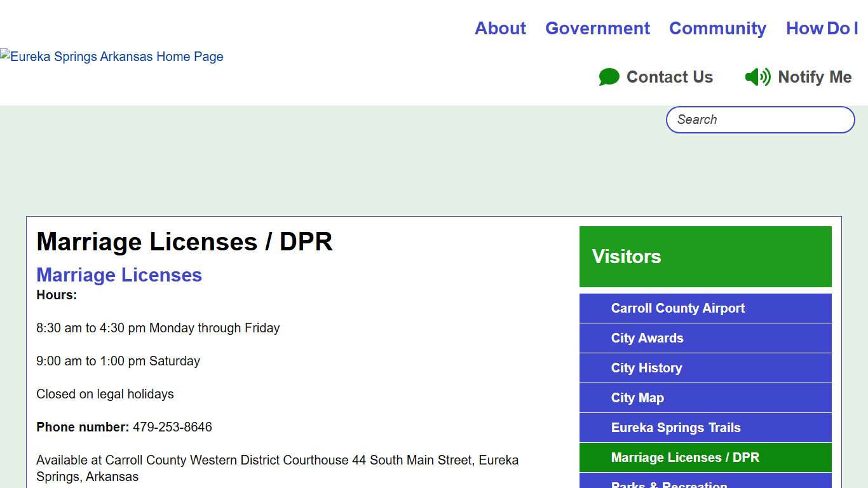Image resolution: width=868 pixels, height=488 pixels.
Task: Open the Parks & Recreation link
Action: [669, 484]
